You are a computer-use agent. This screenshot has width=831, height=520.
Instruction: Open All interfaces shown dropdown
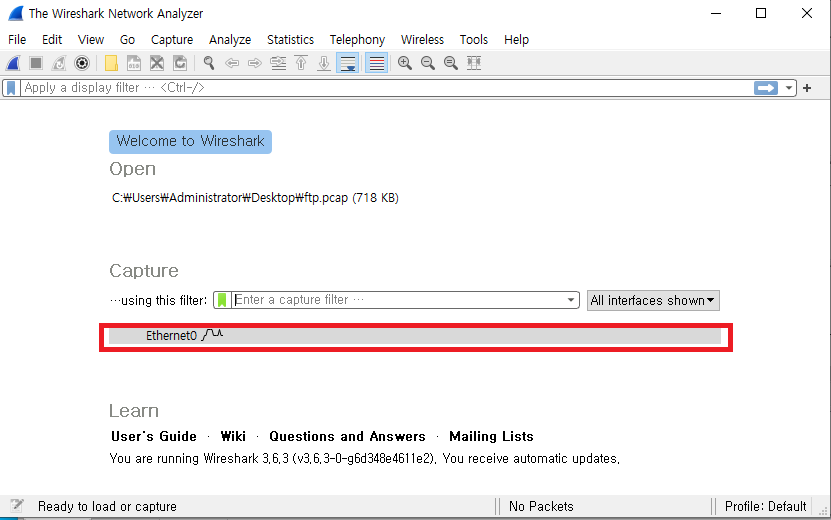coord(653,301)
